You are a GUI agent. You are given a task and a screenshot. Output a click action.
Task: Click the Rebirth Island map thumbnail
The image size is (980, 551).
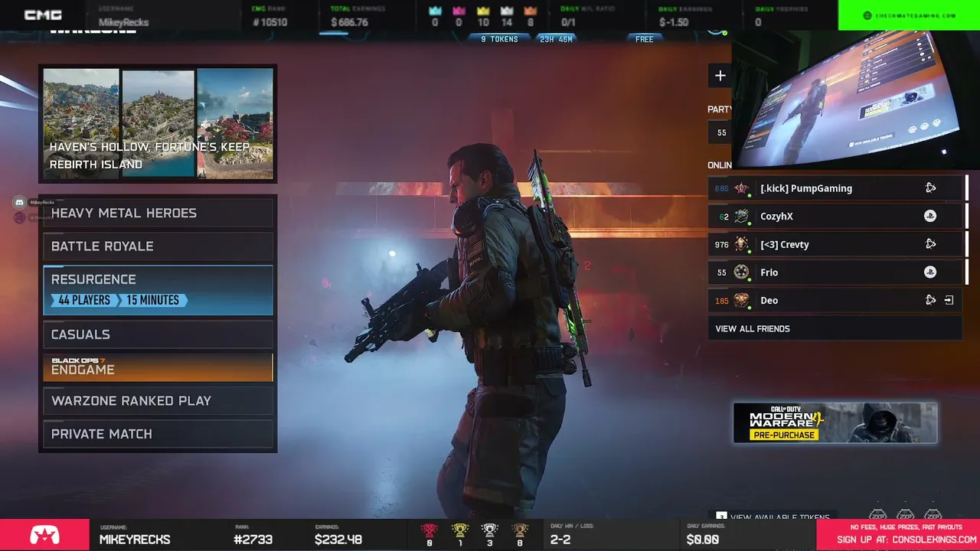point(235,123)
